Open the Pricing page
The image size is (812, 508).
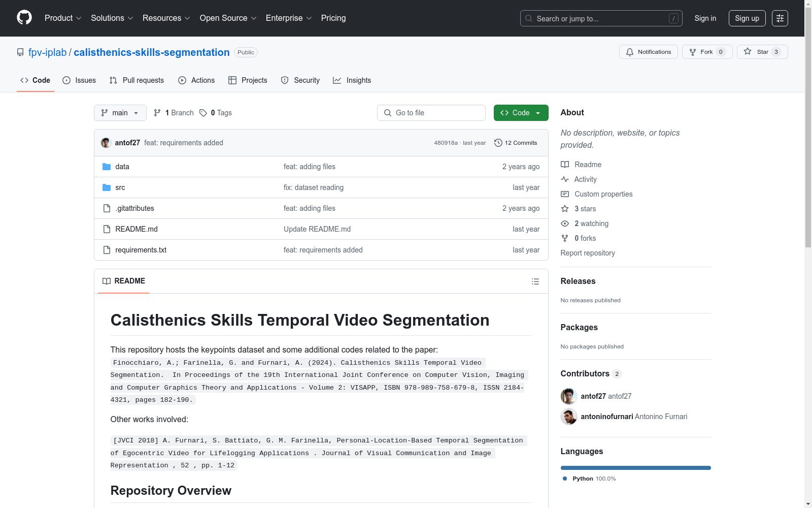(x=333, y=18)
